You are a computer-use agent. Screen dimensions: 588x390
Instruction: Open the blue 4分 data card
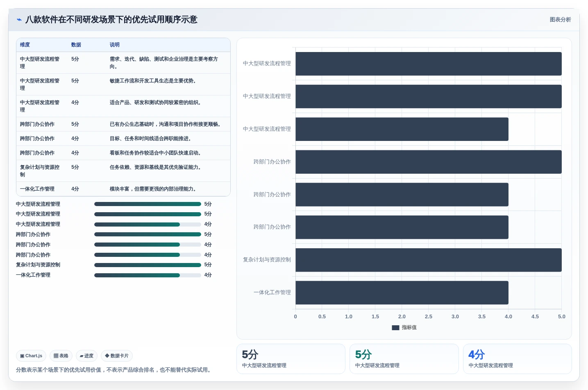point(517,359)
